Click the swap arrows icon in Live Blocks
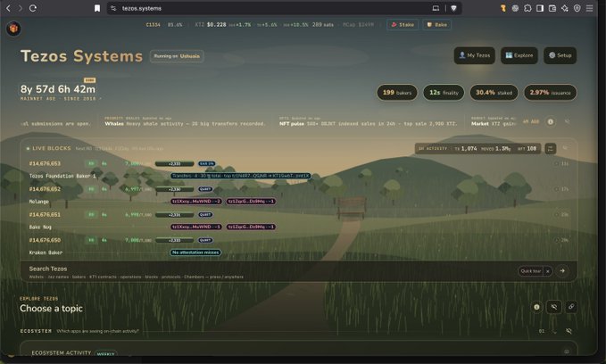The image size is (606, 364). (551, 149)
